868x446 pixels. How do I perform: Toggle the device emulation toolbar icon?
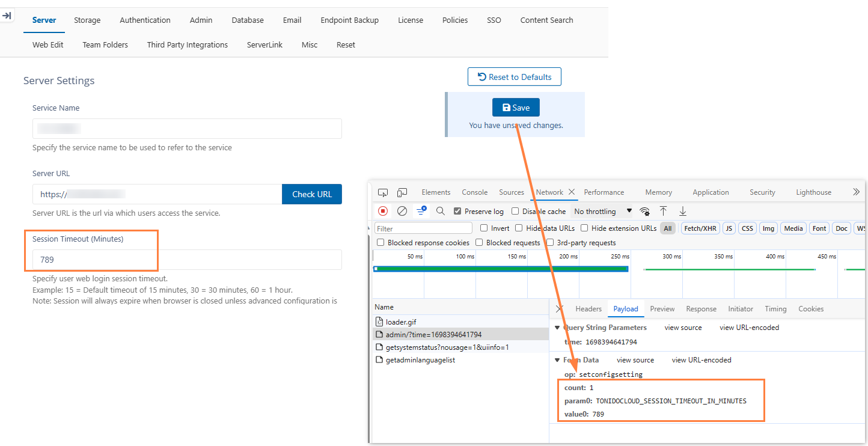(x=402, y=192)
